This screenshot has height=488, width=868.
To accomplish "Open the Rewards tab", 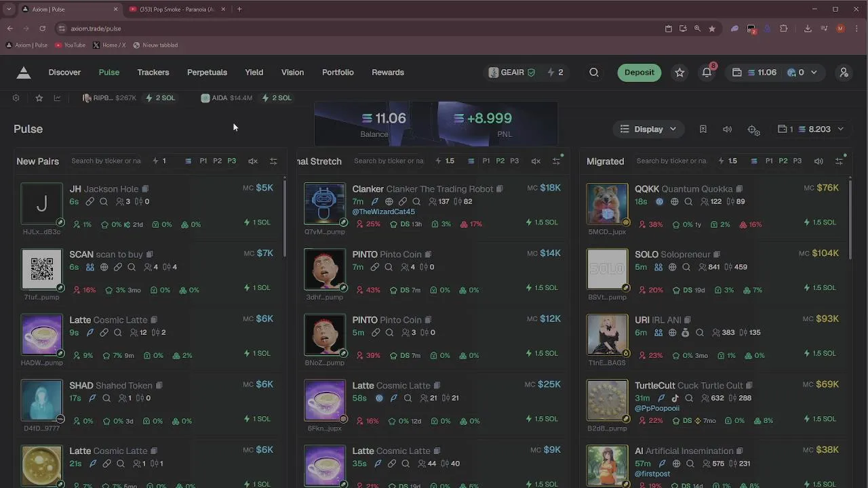I will (x=388, y=73).
